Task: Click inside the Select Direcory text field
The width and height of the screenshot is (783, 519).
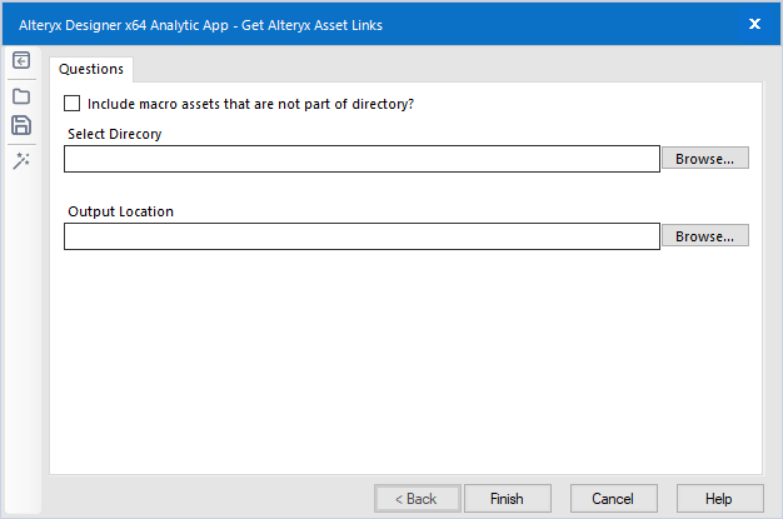Action: tap(362, 159)
